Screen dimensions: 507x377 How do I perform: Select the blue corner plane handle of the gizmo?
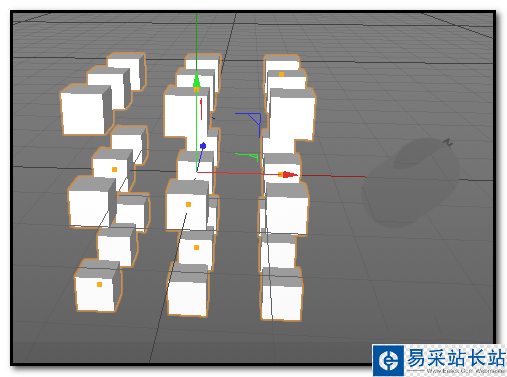pyautogui.click(x=248, y=125)
